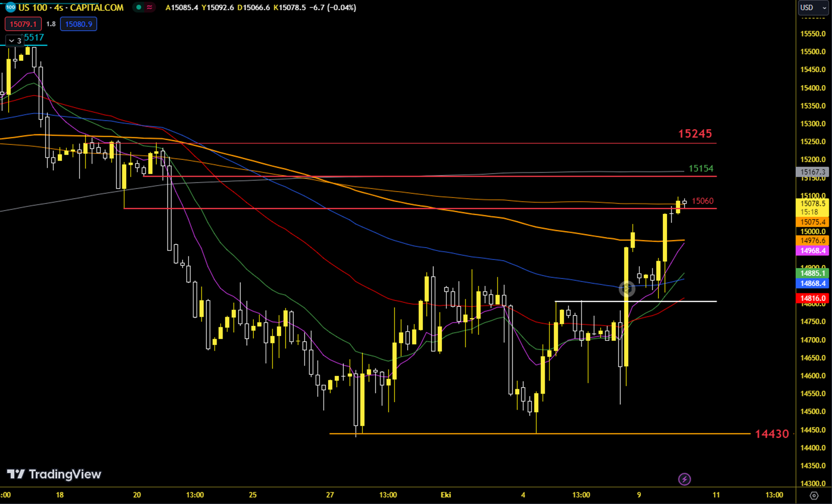Select the red 15060 level label
832x504 pixels.
pos(703,201)
